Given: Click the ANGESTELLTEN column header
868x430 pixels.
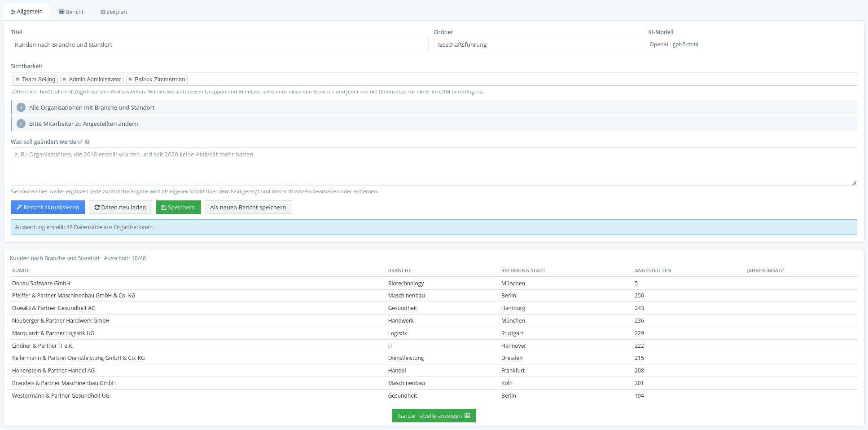Looking at the screenshot, I should [x=653, y=270].
